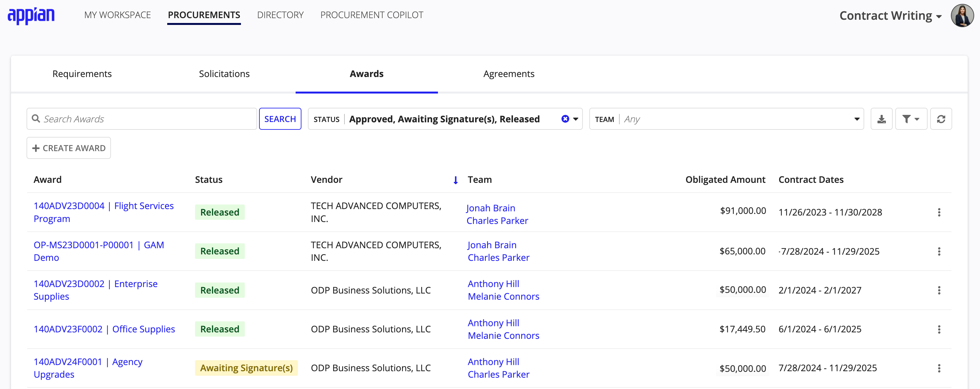This screenshot has height=389, width=980.
Task: Switch to the Agreements tab
Action: click(x=509, y=74)
